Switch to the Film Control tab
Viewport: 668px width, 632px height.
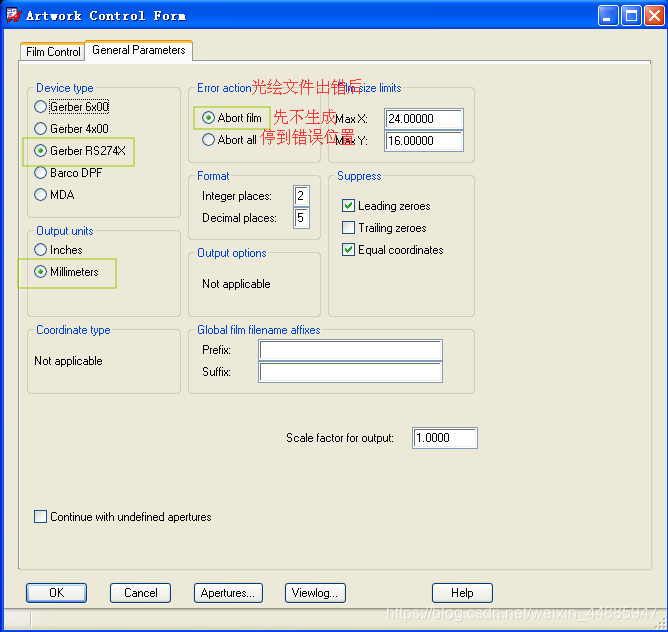53,52
